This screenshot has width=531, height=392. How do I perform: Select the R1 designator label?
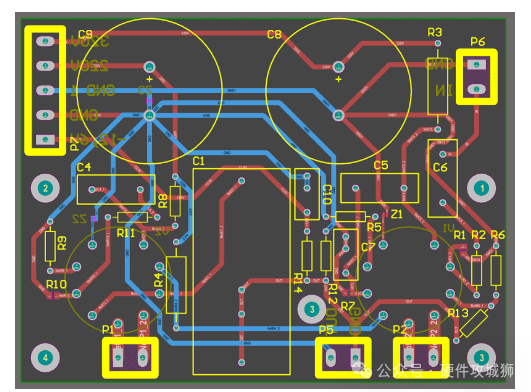460,235
